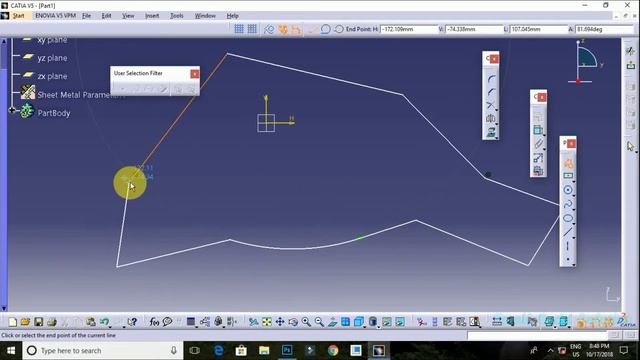Select the yz plane in tree
Viewport: 640px width, 360px height.
[x=52, y=58]
